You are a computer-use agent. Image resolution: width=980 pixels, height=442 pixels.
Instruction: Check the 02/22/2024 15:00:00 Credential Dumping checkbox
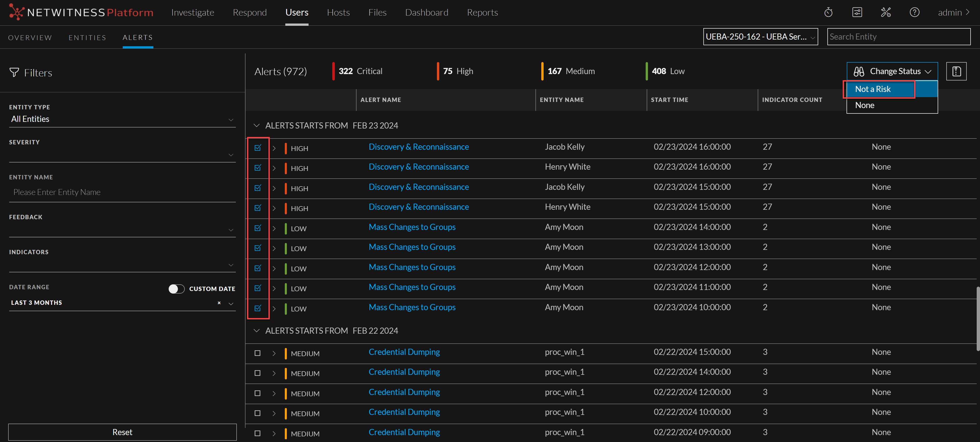258,353
